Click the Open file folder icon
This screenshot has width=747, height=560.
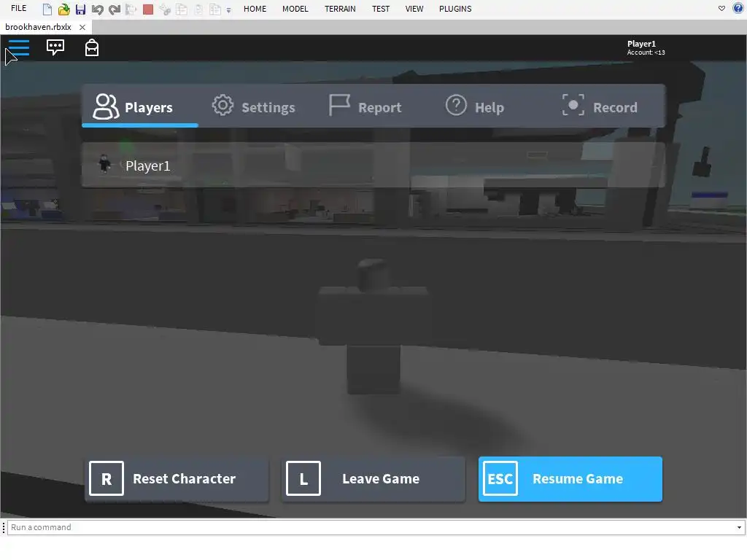64,9
